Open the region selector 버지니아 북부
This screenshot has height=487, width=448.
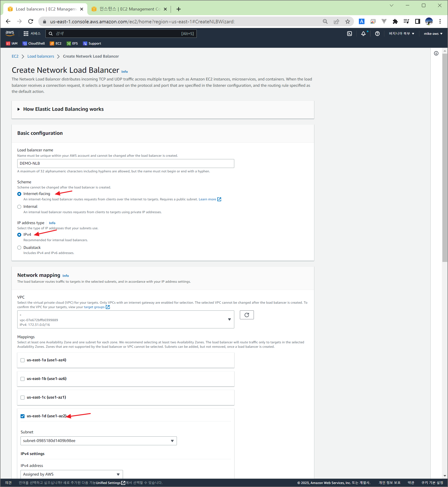click(x=402, y=34)
